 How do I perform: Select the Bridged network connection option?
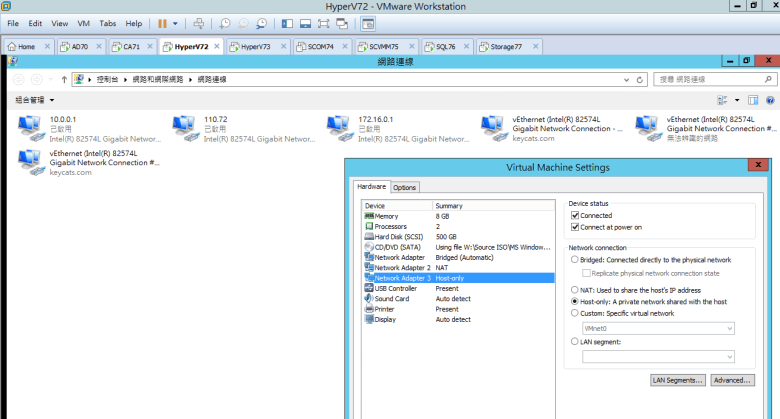(x=574, y=259)
